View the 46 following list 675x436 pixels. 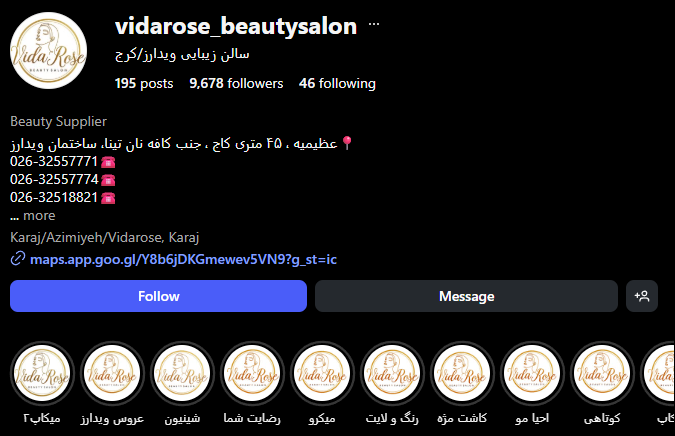[x=338, y=83]
